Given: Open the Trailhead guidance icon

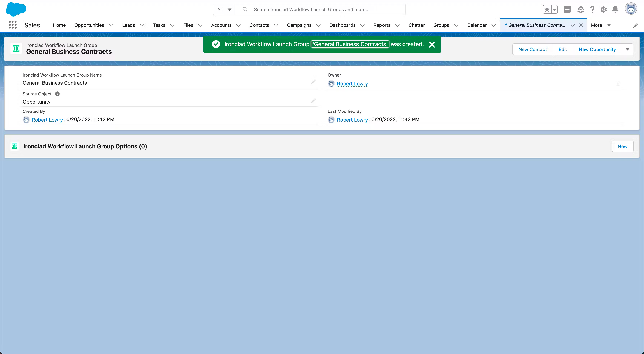Looking at the screenshot, I should [581, 10].
